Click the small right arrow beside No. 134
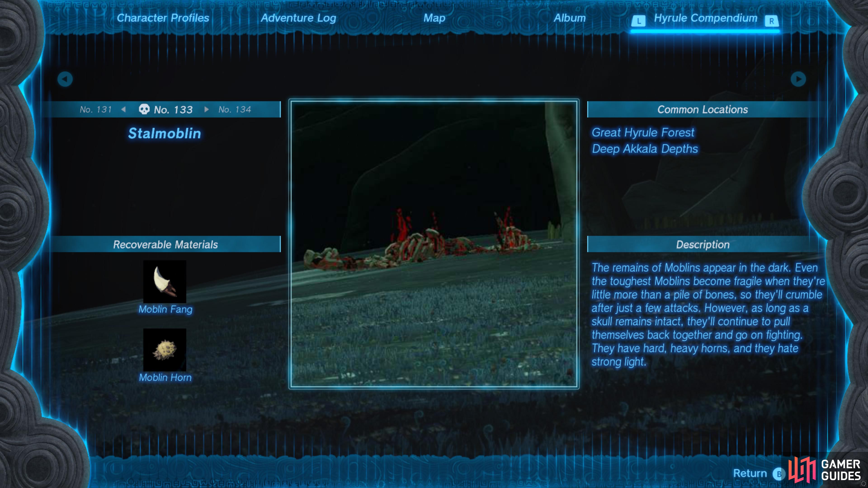The height and width of the screenshot is (488, 868). tap(207, 109)
